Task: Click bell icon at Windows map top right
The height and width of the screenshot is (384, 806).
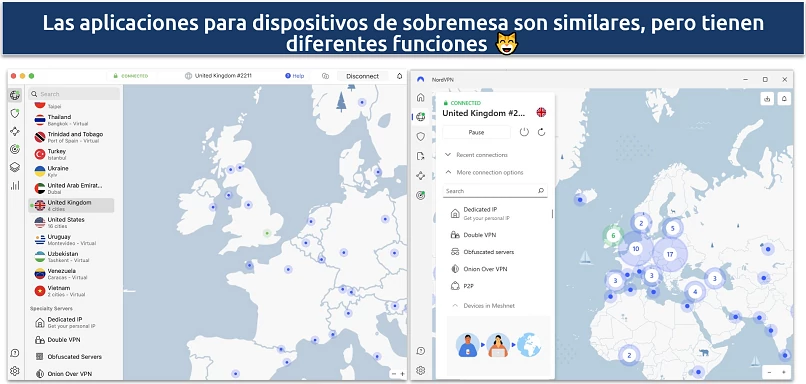Action: [784, 99]
